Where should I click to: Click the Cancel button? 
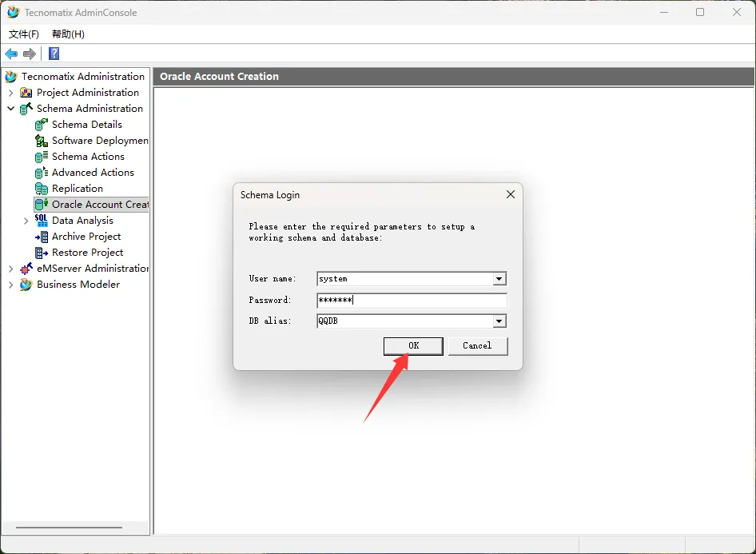pyautogui.click(x=477, y=345)
